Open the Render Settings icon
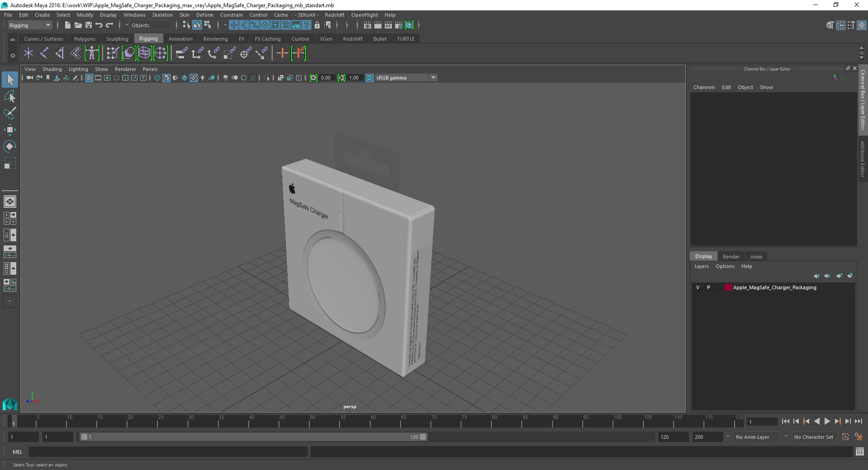Screen dimensions: 868x470 398,25
